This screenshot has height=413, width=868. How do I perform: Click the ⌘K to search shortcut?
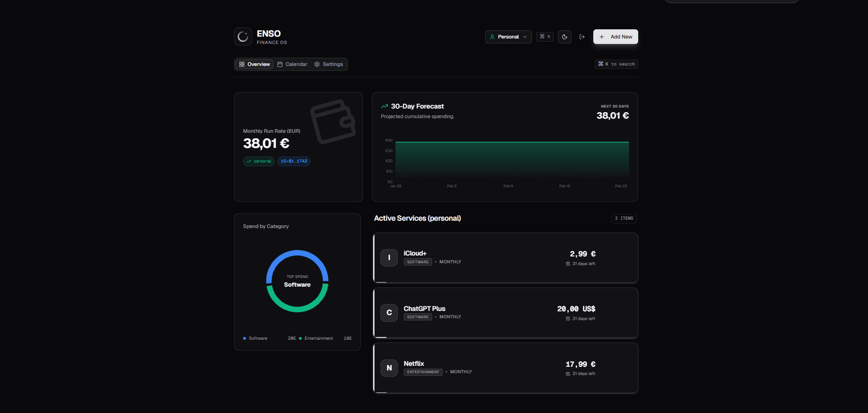616,64
